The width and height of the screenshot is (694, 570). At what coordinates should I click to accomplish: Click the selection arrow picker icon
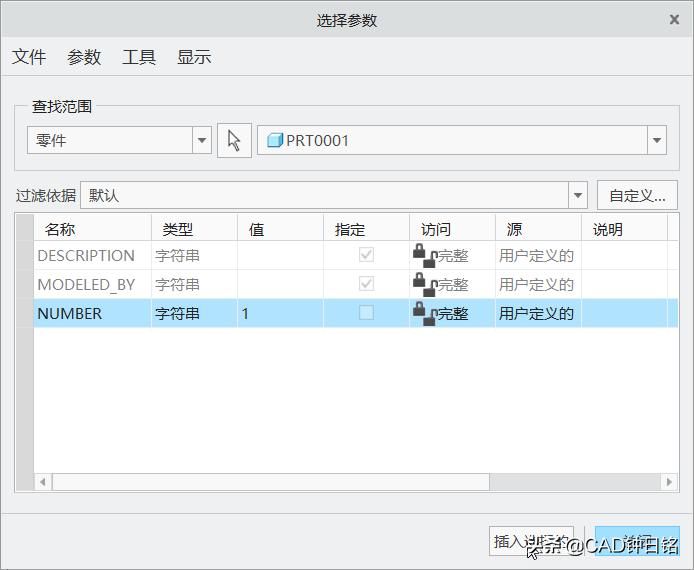[234, 141]
